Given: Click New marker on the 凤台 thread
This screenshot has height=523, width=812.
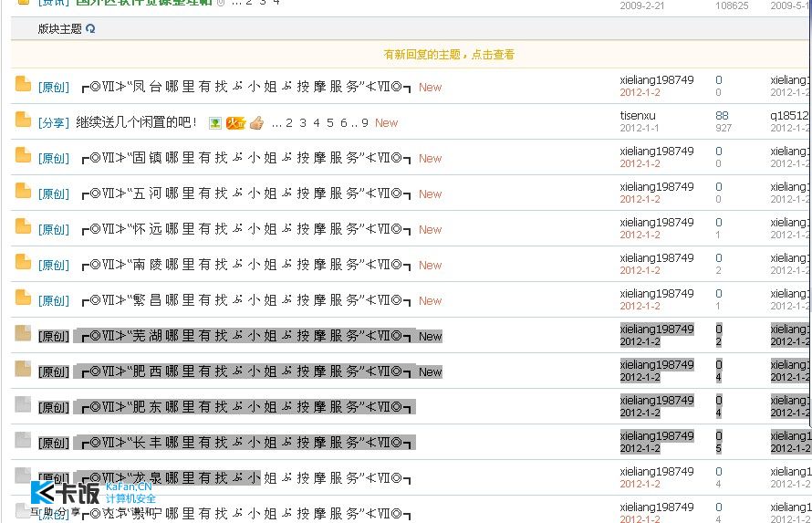Looking at the screenshot, I should (x=431, y=88).
